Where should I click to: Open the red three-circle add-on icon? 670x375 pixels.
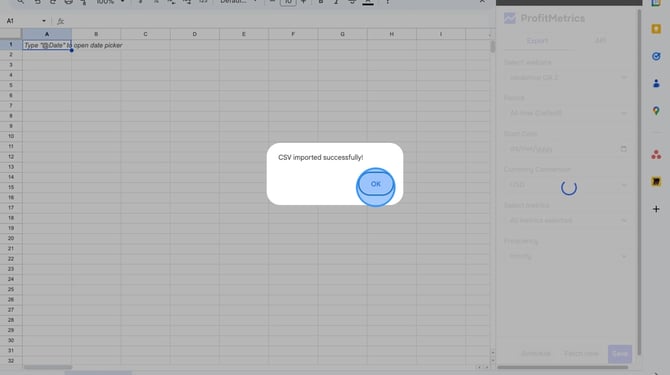[656, 155]
